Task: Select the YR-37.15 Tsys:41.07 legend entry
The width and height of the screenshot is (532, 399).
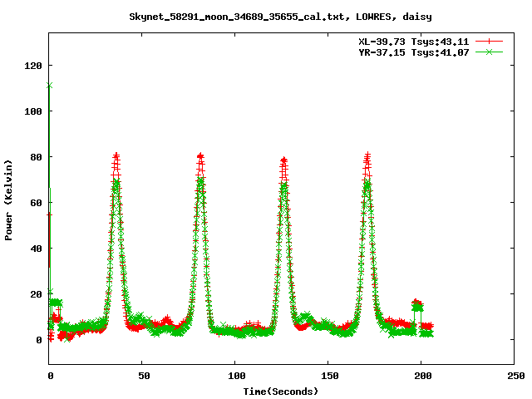Action: 414,52
